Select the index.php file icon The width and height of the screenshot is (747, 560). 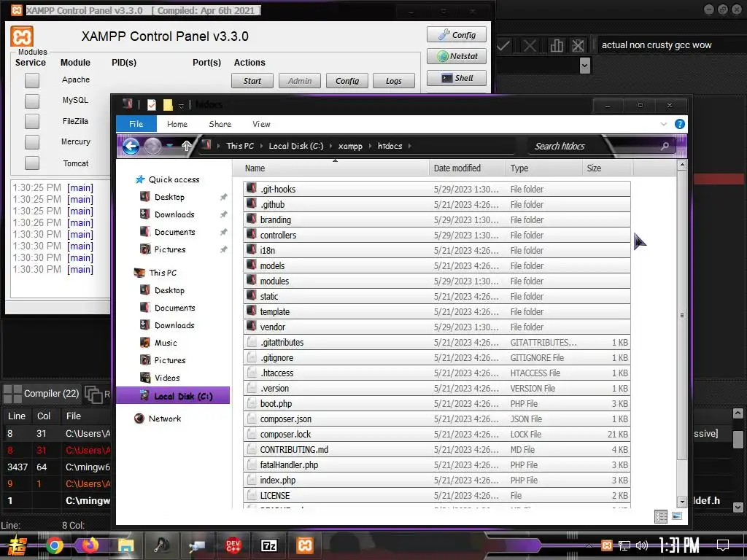tap(252, 480)
